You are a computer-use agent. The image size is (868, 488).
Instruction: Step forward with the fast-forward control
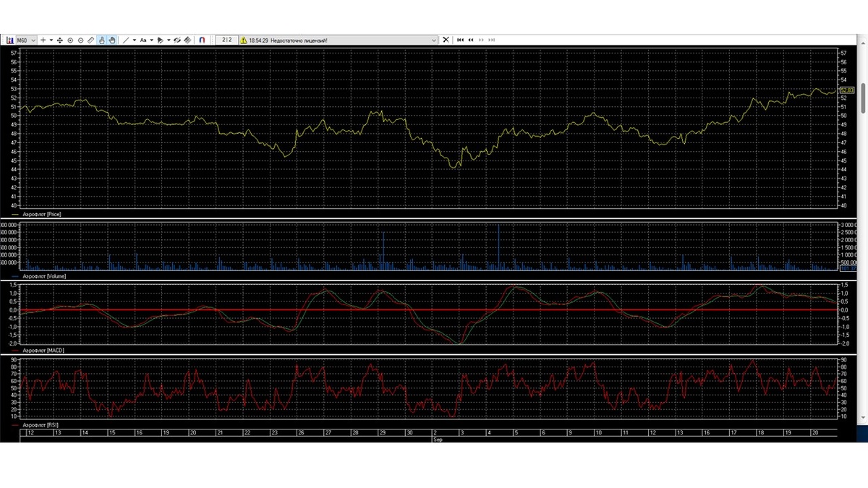point(481,40)
